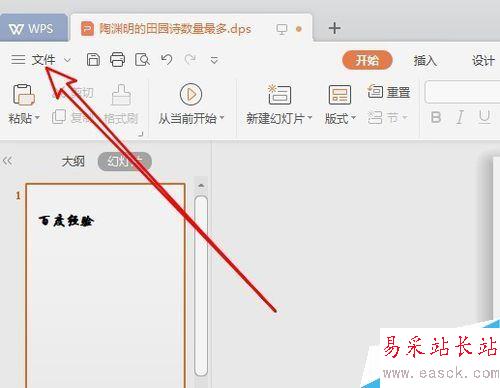
Task: Click the presentation monitor icon on document tab
Action: tap(282, 29)
